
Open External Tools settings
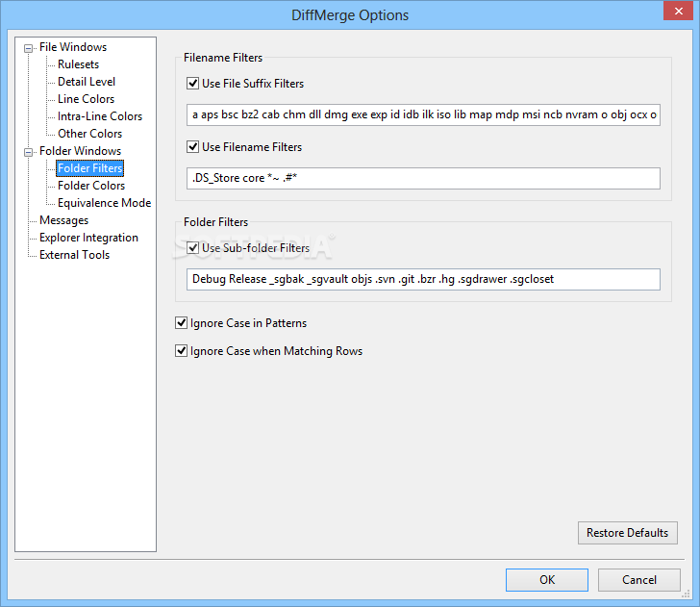tap(74, 255)
